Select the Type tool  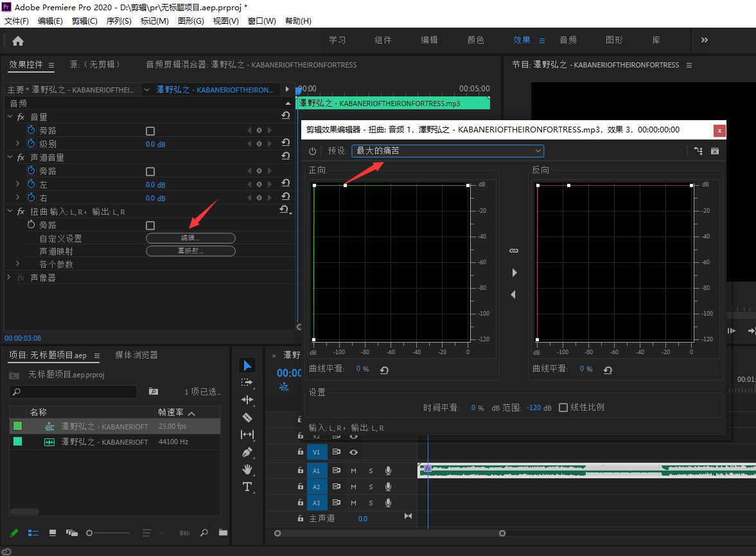click(247, 487)
